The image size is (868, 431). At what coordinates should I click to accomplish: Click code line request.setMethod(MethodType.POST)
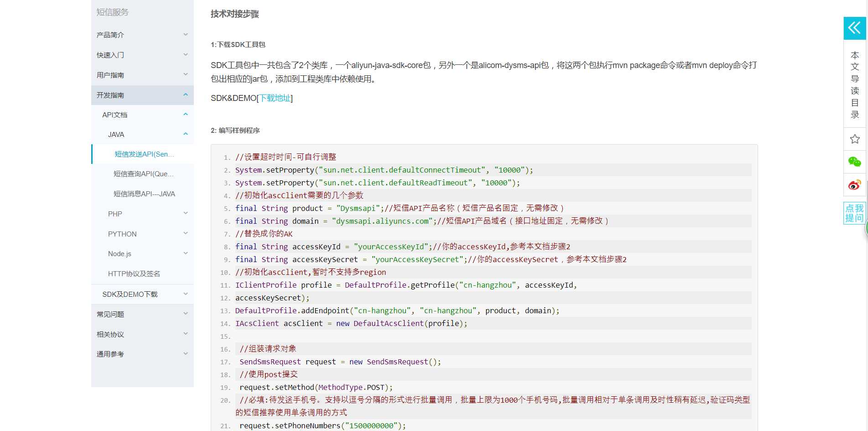(x=316, y=387)
